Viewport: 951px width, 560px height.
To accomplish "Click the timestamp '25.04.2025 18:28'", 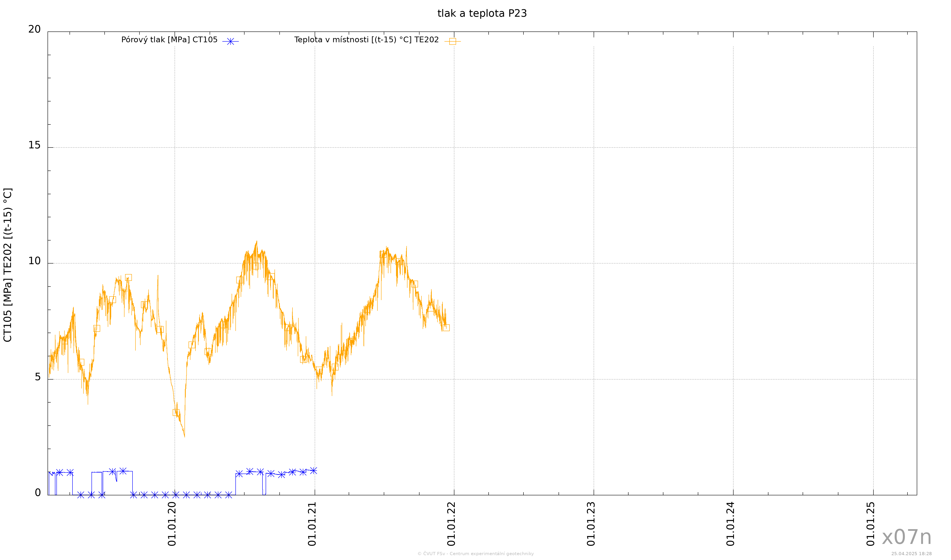I will 911,554.
